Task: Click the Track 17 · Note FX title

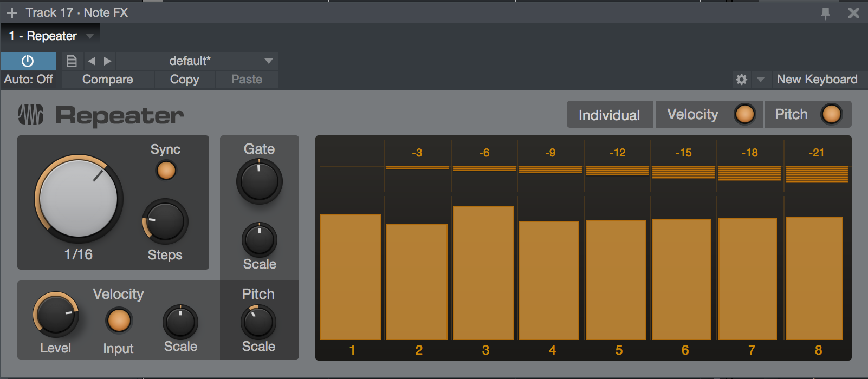Action: 77,12
